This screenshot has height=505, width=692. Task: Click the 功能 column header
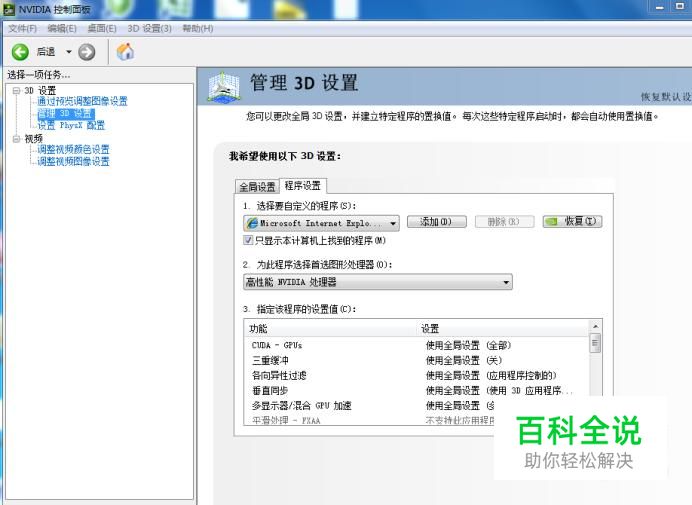pyautogui.click(x=331, y=328)
